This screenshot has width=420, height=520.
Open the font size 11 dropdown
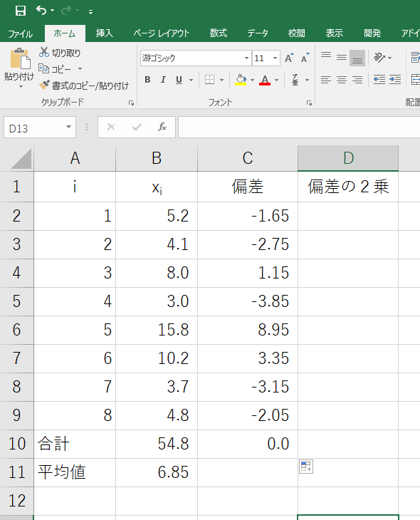(x=275, y=58)
